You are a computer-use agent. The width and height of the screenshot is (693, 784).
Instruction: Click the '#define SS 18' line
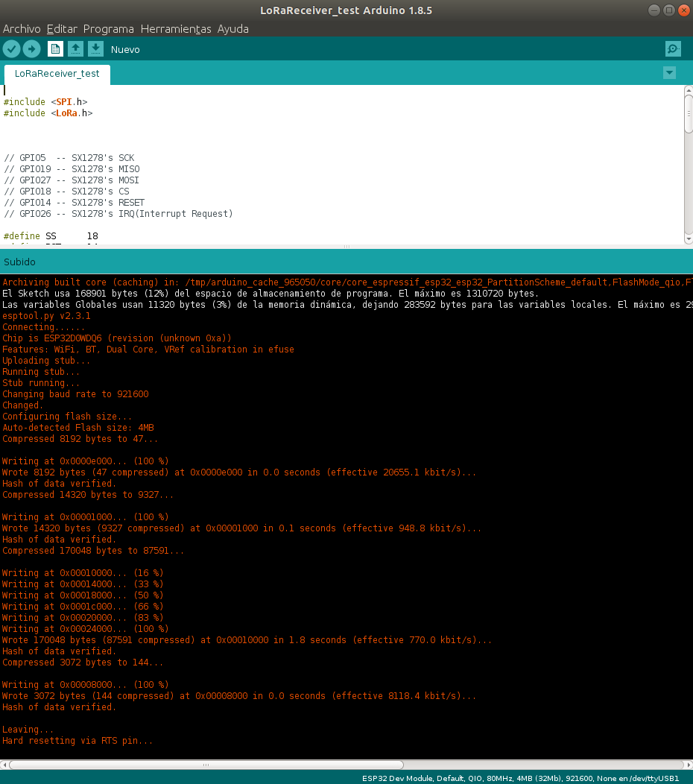(51, 236)
